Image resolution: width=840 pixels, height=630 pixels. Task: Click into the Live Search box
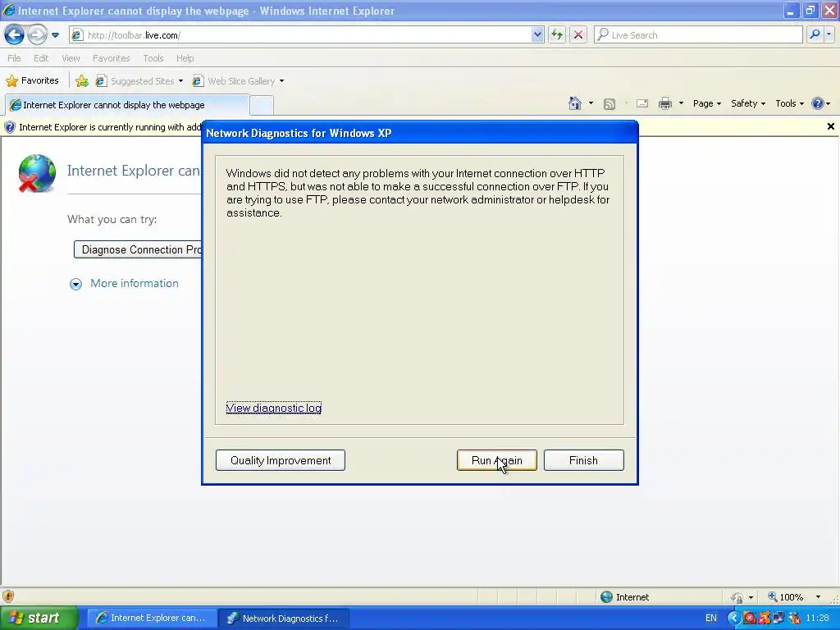coord(699,35)
